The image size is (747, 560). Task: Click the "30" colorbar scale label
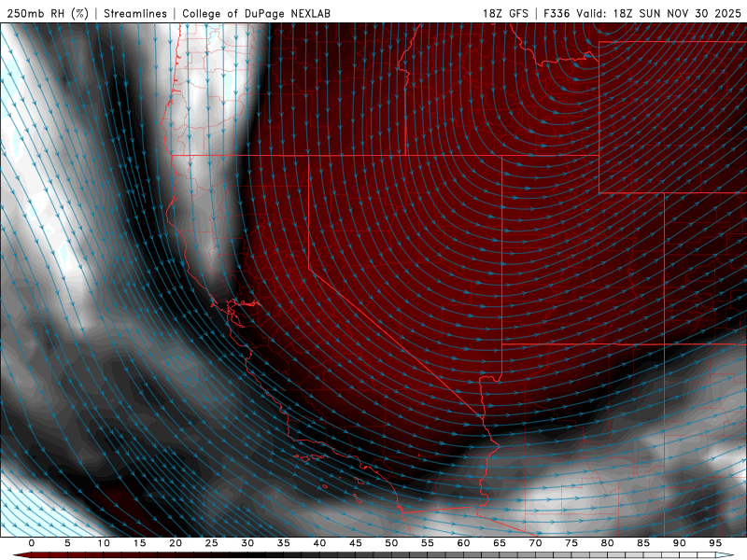(247, 543)
